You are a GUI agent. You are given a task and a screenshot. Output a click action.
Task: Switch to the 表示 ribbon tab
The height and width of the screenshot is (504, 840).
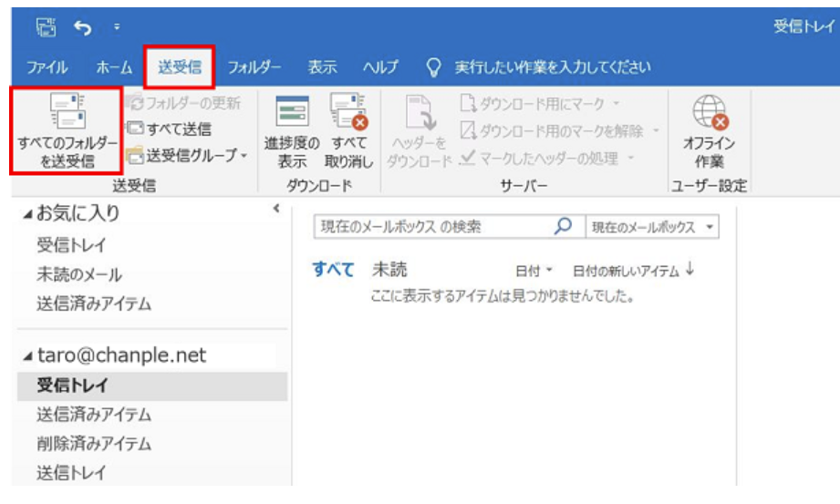[x=323, y=67]
